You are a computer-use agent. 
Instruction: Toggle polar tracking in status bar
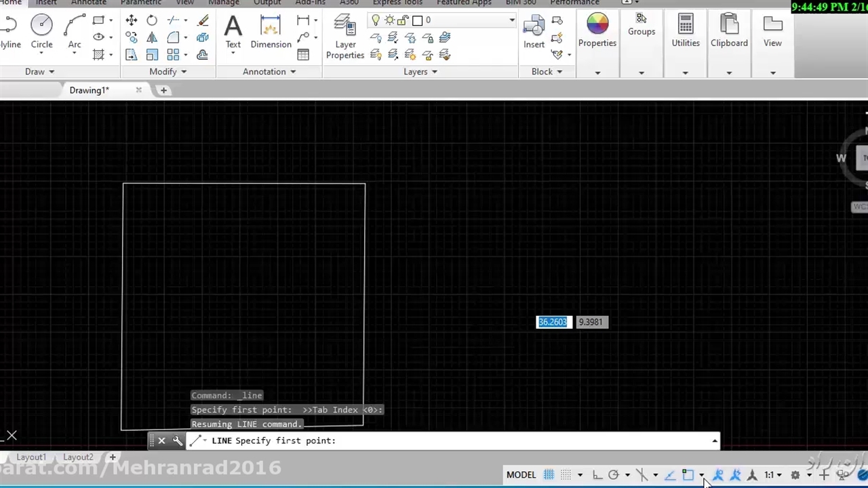[x=614, y=475]
